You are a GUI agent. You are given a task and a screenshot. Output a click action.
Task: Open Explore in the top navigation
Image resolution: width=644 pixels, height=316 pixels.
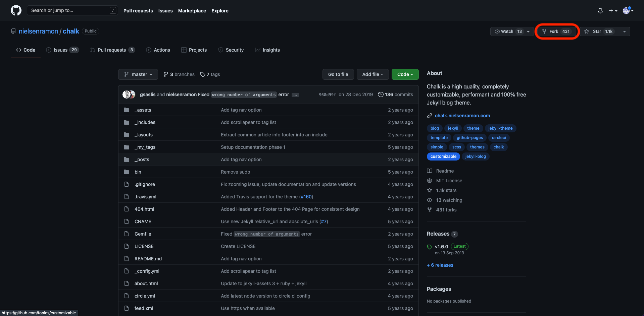(220, 11)
